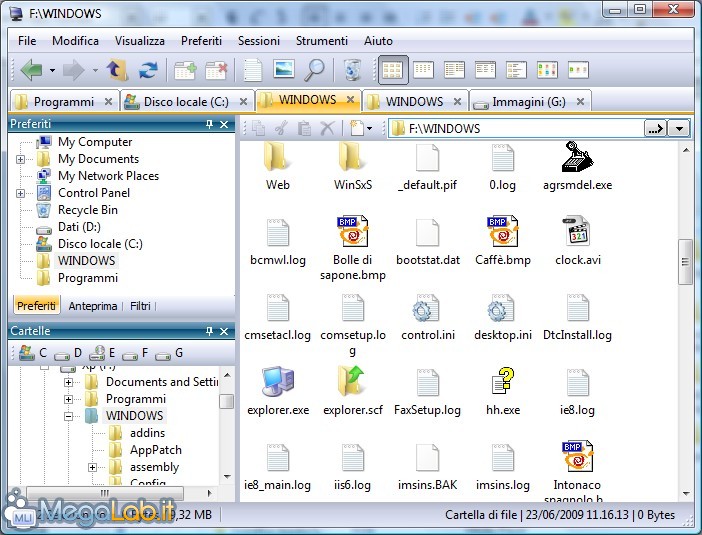
Task: Open the Strumenti menu
Action: [321, 41]
